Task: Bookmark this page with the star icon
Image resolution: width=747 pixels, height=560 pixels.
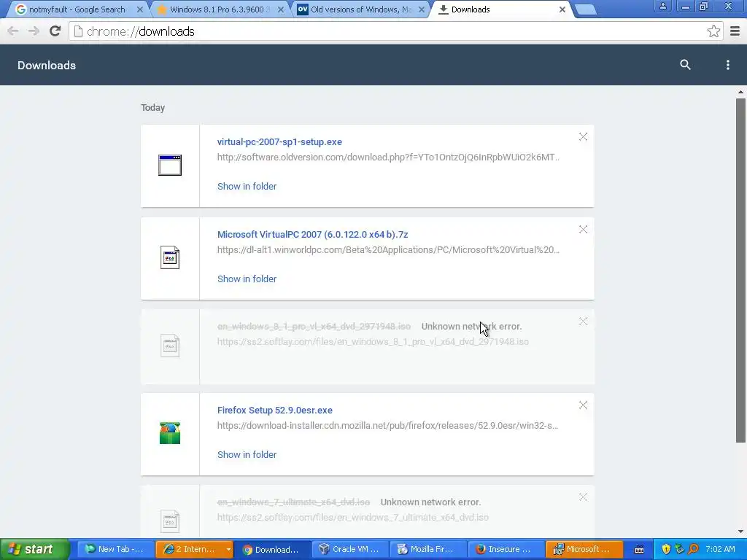Action: pos(713,31)
